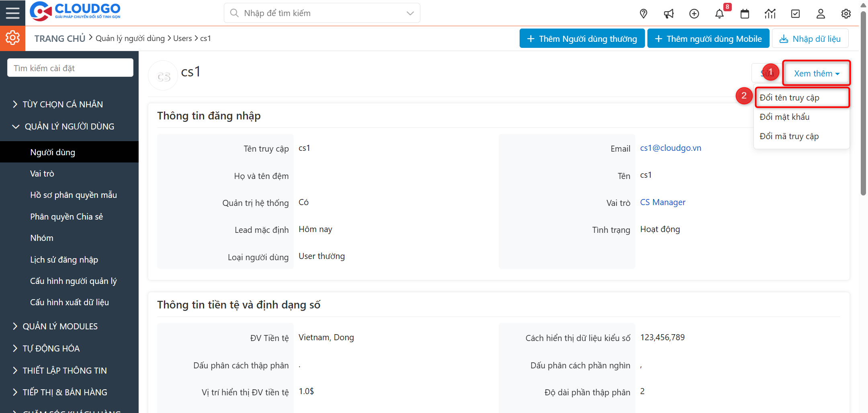The width and height of the screenshot is (868, 413).
Task: Open the tasks checkbox icon in the header
Action: pyautogui.click(x=796, y=13)
